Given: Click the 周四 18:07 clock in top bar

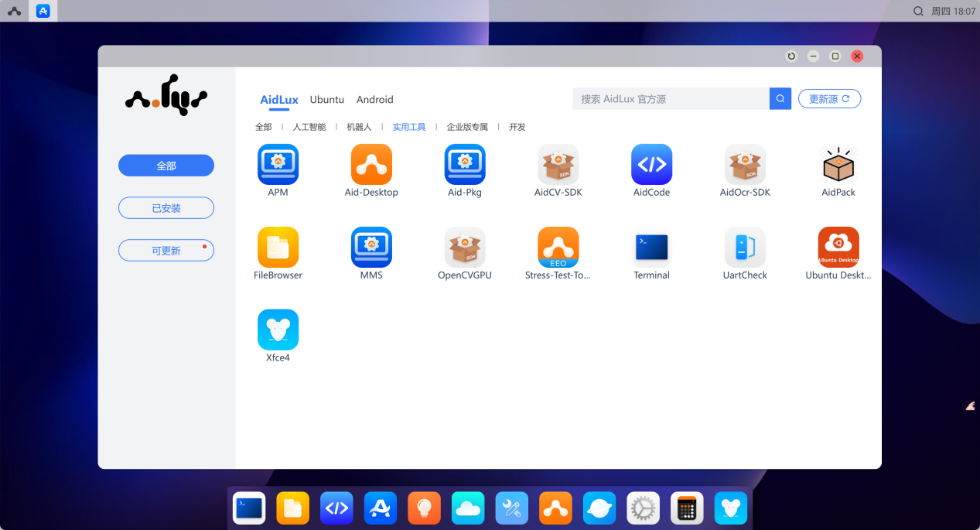Looking at the screenshot, I should pos(953,11).
